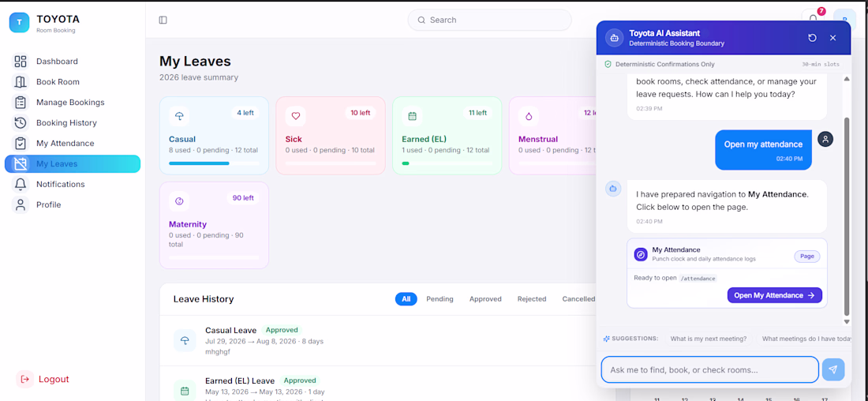
Task: Click the Toyota AI Assistant robot icon
Action: 614,38
